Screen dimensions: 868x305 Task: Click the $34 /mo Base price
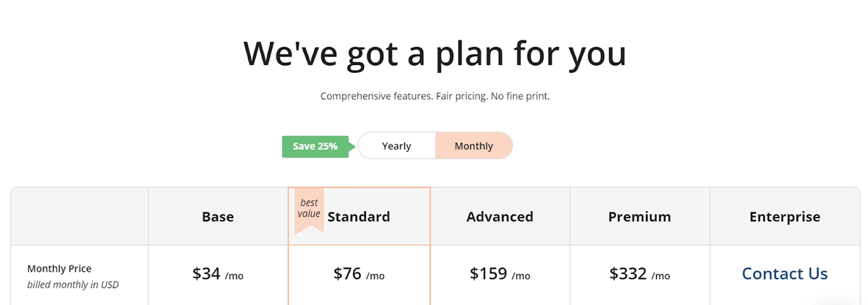point(218,274)
